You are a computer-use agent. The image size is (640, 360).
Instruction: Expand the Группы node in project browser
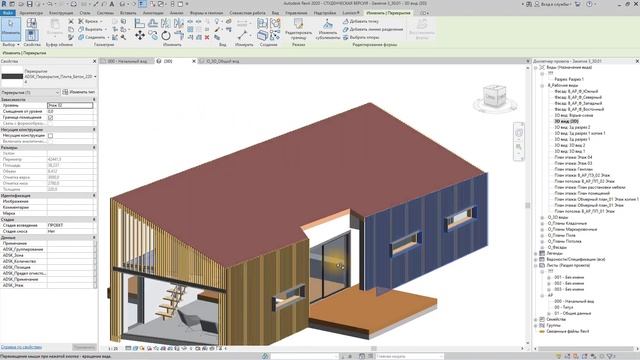click(x=536, y=326)
